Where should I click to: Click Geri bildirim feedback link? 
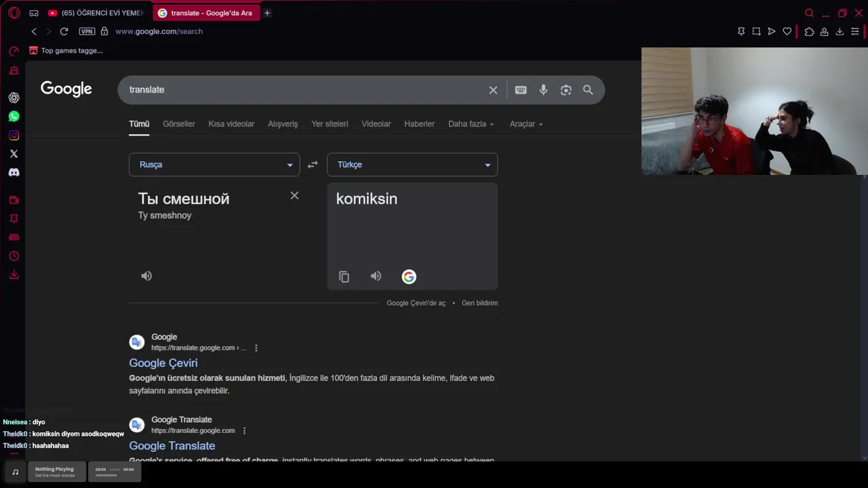[479, 303]
